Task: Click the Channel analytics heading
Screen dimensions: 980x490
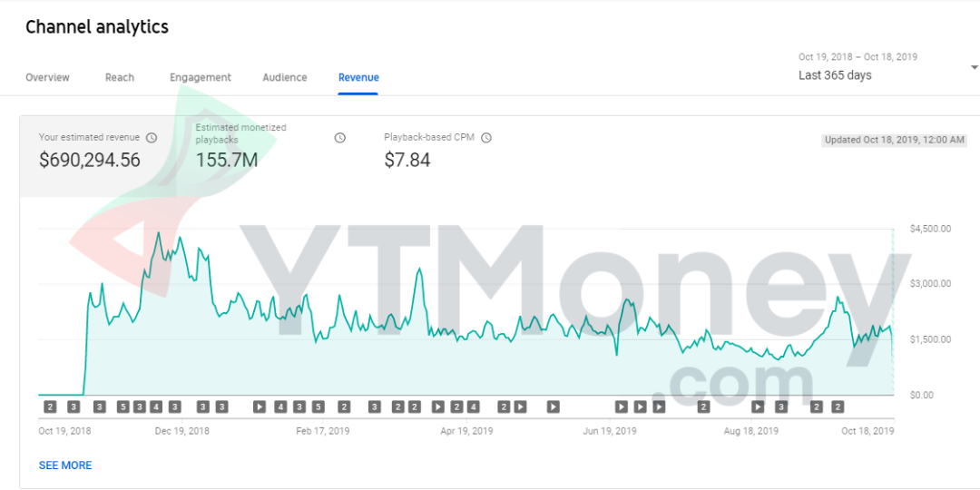Action: 97,27
